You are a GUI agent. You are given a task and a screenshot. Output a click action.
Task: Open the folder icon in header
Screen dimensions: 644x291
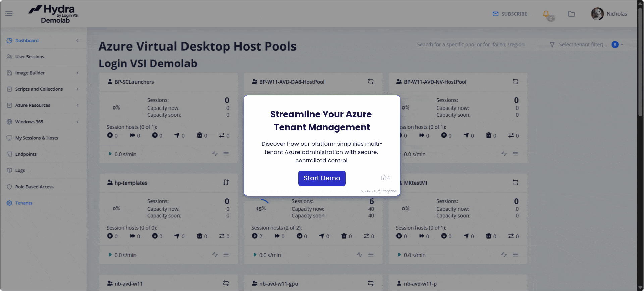point(571,14)
